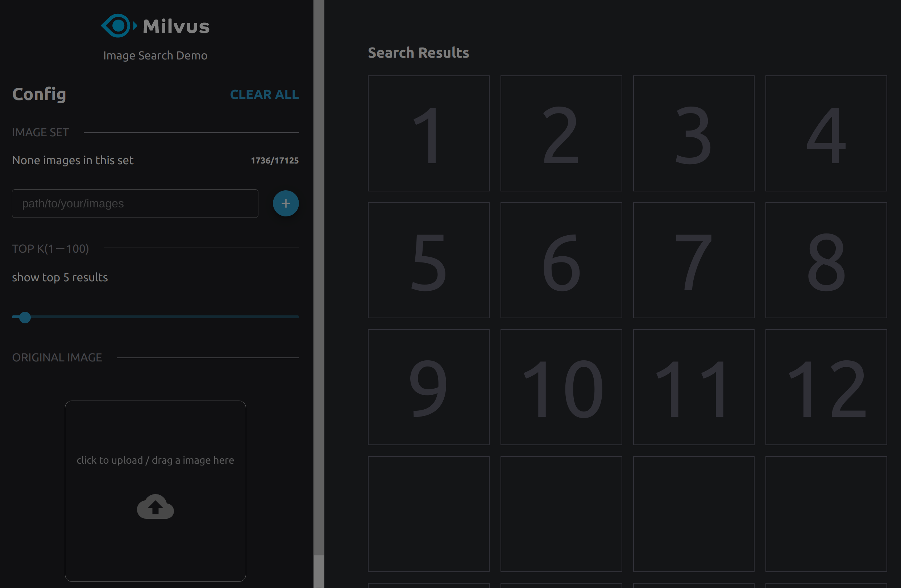
Task: Click the cloud upload icon
Action: 155,506
